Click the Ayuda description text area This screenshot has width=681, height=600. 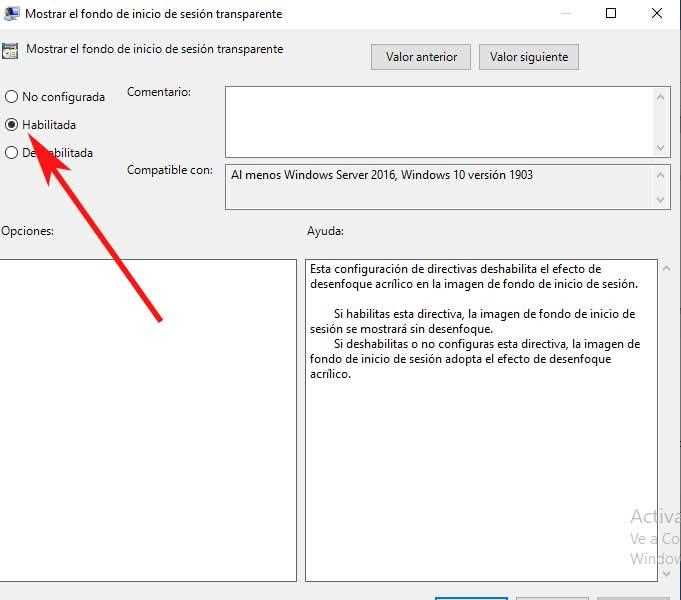pyautogui.click(x=481, y=420)
